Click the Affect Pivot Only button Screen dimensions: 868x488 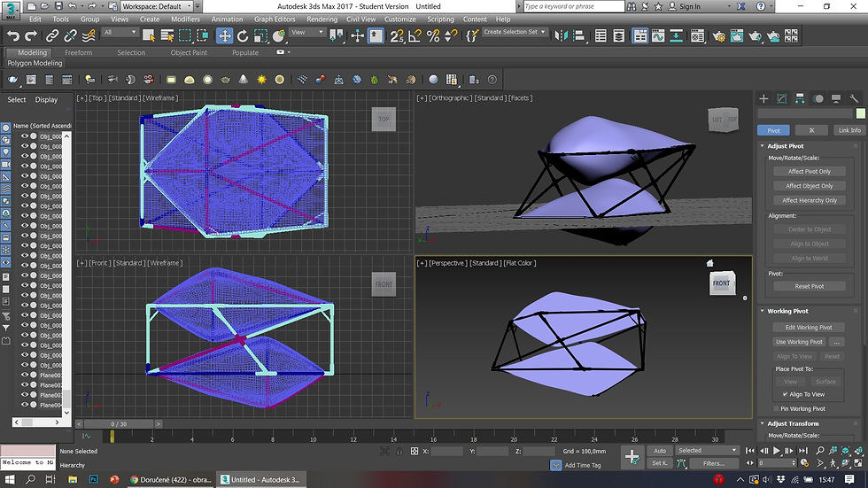pos(810,171)
